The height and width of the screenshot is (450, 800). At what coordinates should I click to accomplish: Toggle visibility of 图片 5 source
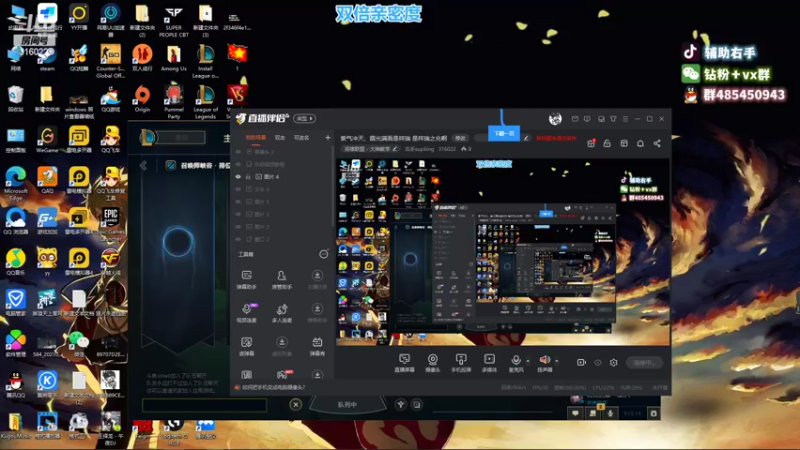(x=238, y=202)
